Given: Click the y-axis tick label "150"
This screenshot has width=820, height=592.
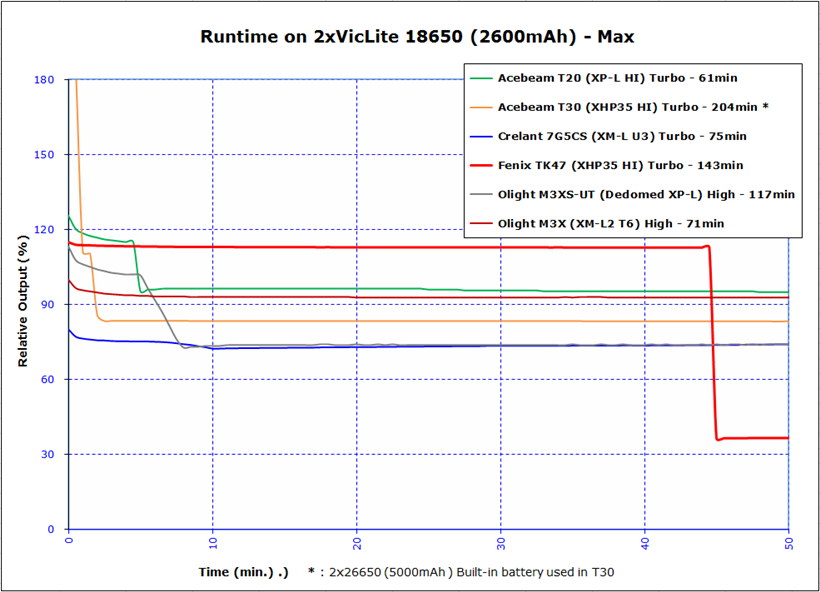Looking at the screenshot, I should [44, 155].
